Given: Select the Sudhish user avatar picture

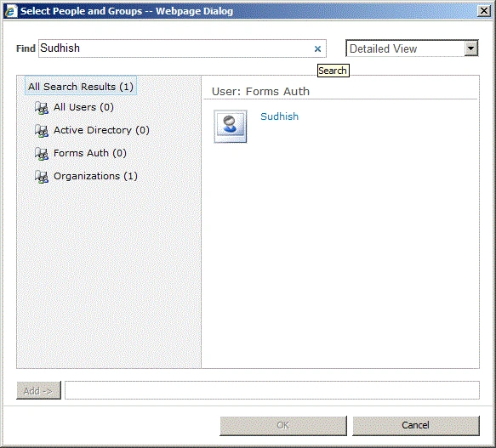Looking at the screenshot, I should (x=231, y=127).
